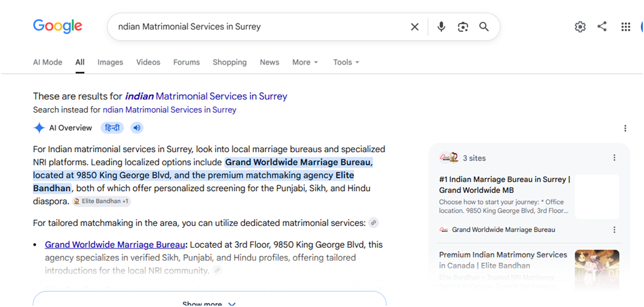Click blank thumbnail of Grand Worldwide result

[597, 197]
